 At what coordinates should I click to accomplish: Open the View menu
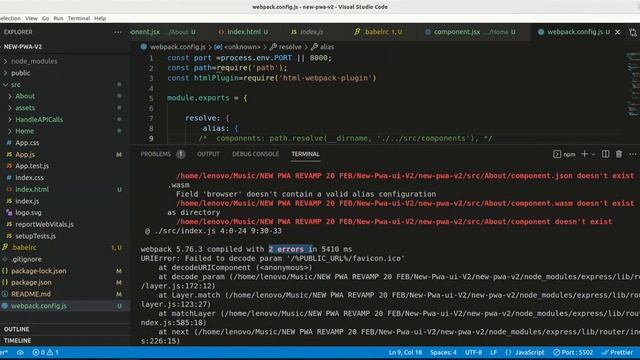(x=31, y=18)
